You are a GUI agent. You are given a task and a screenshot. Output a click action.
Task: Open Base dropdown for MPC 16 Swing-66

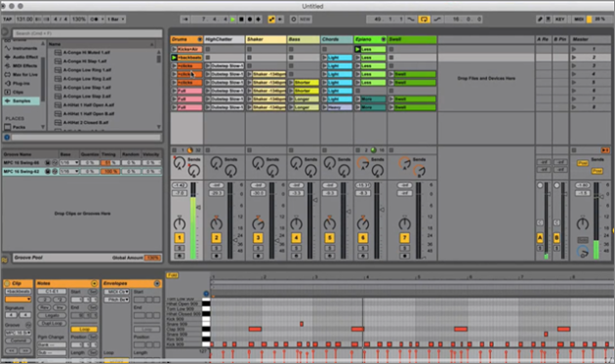pyautogui.click(x=69, y=162)
